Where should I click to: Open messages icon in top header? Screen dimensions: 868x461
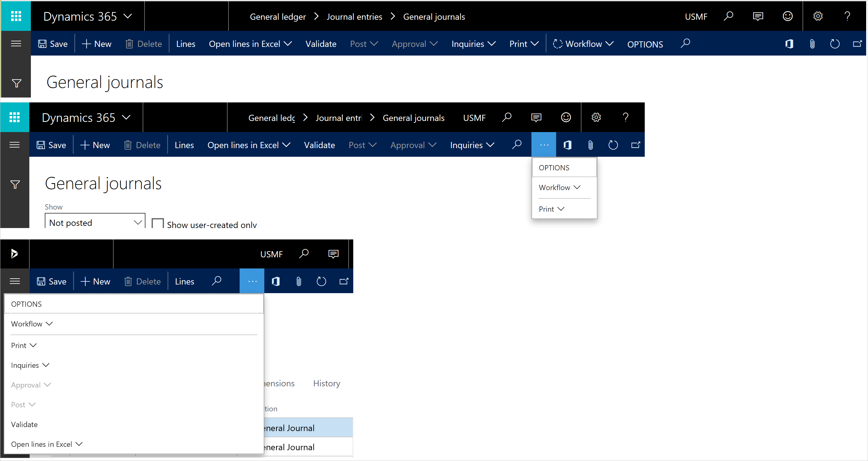(x=758, y=16)
